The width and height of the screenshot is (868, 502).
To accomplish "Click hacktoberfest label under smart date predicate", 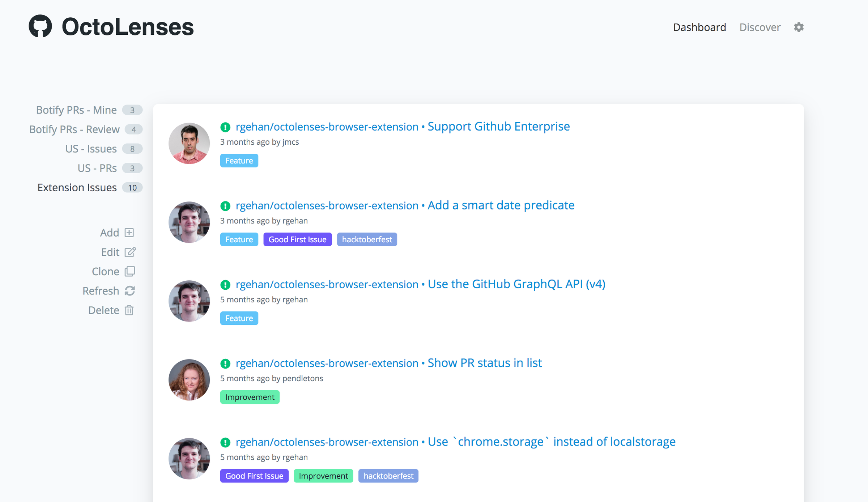I will click(x=367, y=239).
